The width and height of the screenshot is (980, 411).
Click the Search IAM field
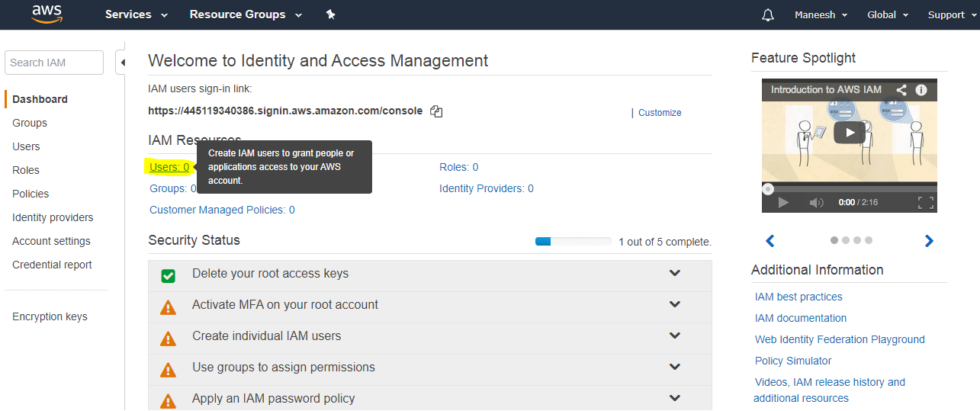54,63
